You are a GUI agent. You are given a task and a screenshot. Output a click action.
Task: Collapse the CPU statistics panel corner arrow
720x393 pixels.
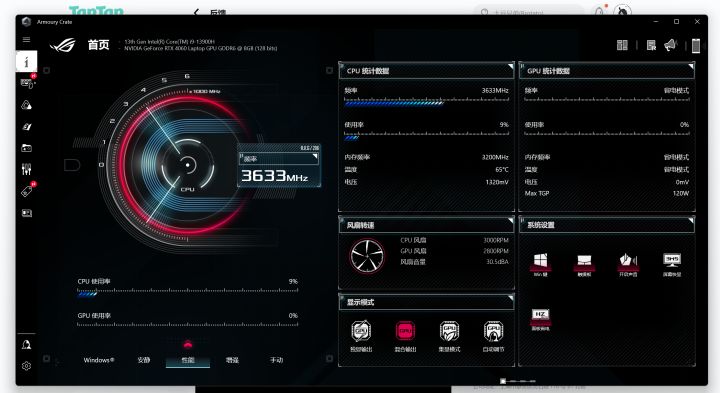[x=510, y=67]
